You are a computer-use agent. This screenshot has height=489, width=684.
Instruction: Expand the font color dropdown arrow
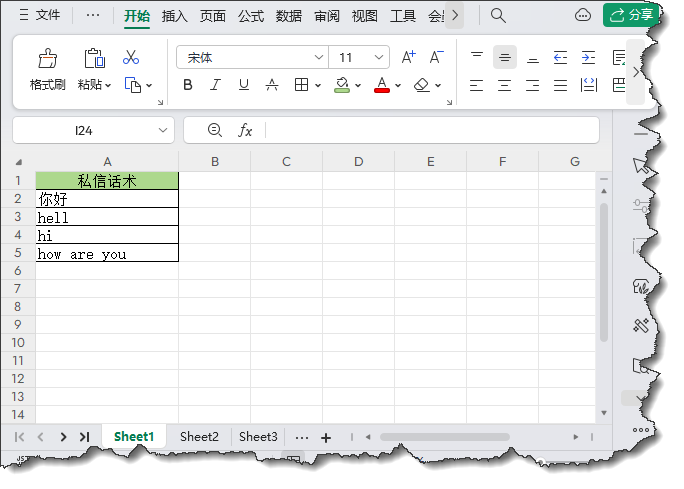click(398, 85)
